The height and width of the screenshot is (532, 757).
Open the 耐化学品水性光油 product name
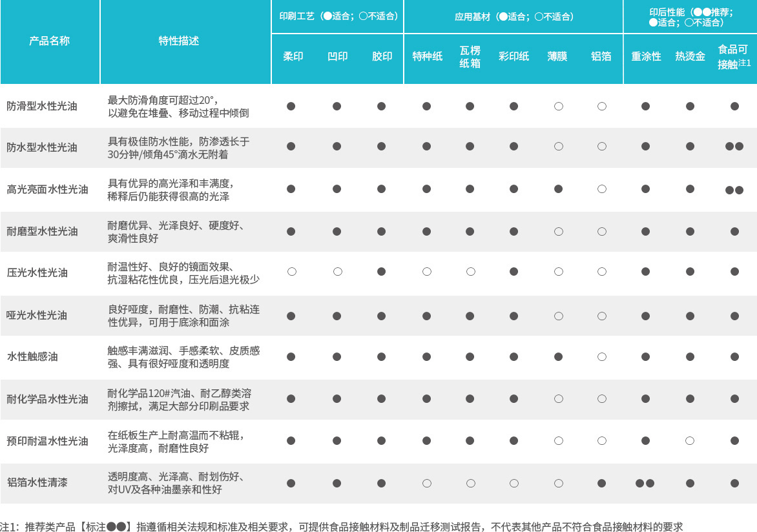click(47, 399)
